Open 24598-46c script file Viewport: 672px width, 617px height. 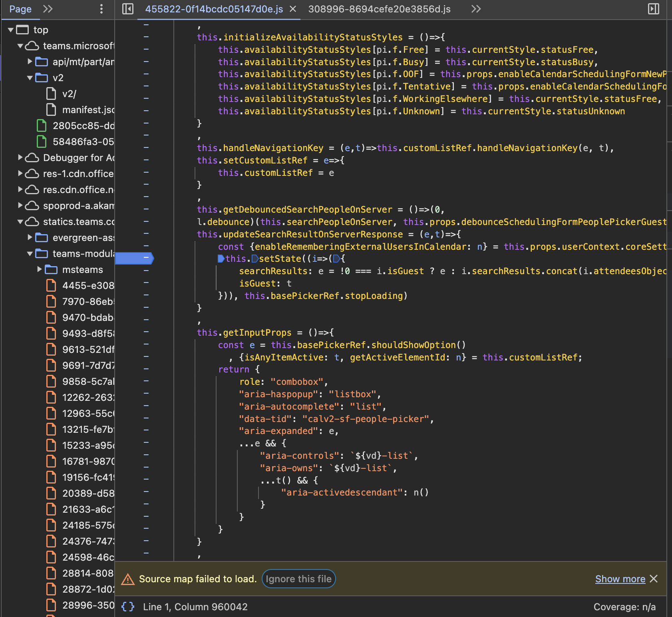click(80, 557)
